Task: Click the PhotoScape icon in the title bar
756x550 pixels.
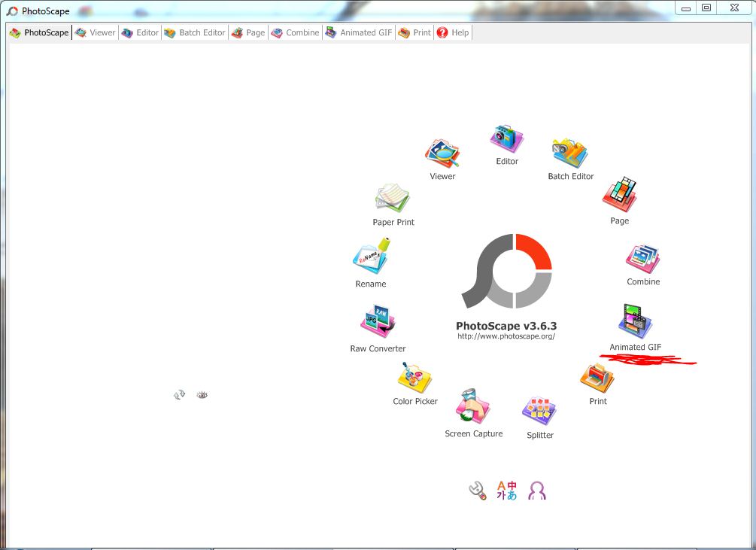Action: pos(12,11)
